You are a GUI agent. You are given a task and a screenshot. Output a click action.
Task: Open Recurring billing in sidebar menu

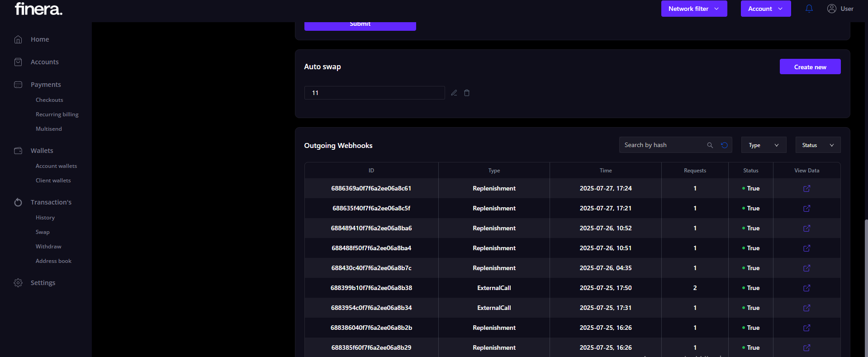tap(57, 114)
